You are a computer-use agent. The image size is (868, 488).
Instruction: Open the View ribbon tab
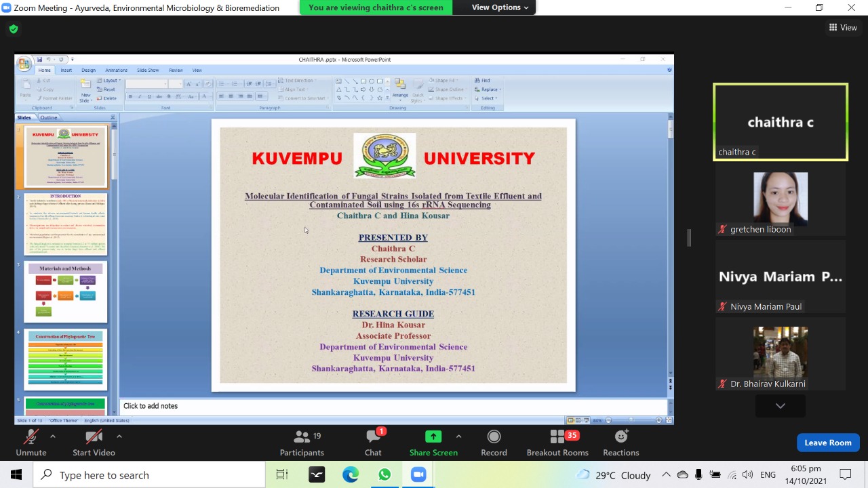(197, 70)
